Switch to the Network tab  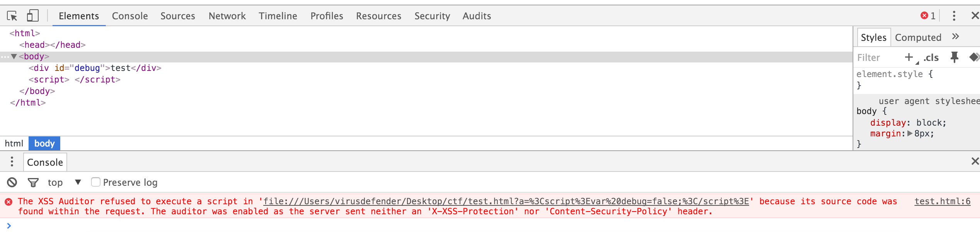click(x=227, y=16)
